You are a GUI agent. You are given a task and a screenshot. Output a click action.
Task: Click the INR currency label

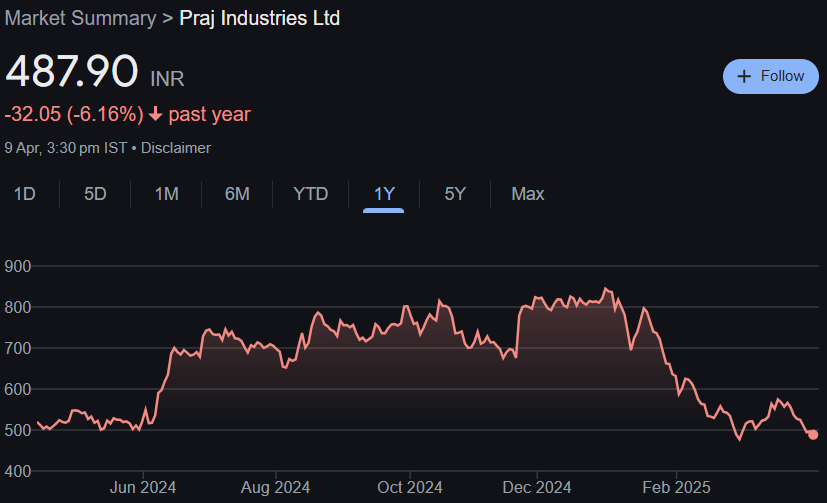167,79
